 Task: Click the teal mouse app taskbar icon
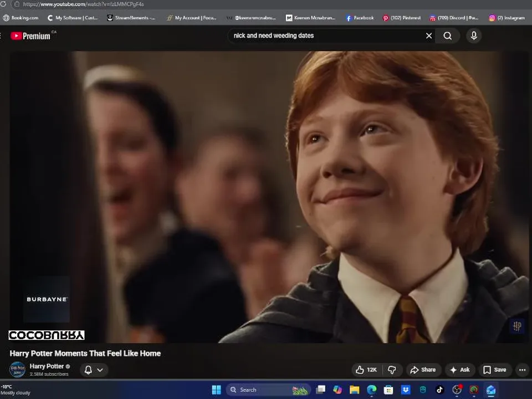422,390
